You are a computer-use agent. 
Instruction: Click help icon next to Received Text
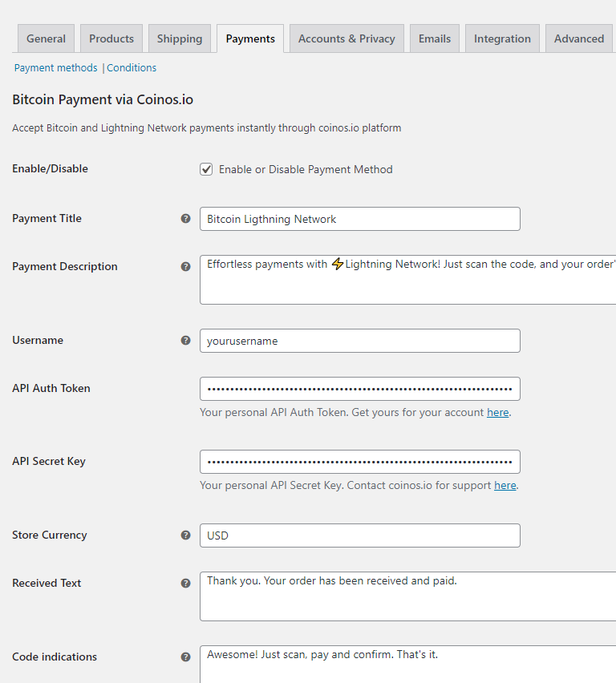coord(186,584)
